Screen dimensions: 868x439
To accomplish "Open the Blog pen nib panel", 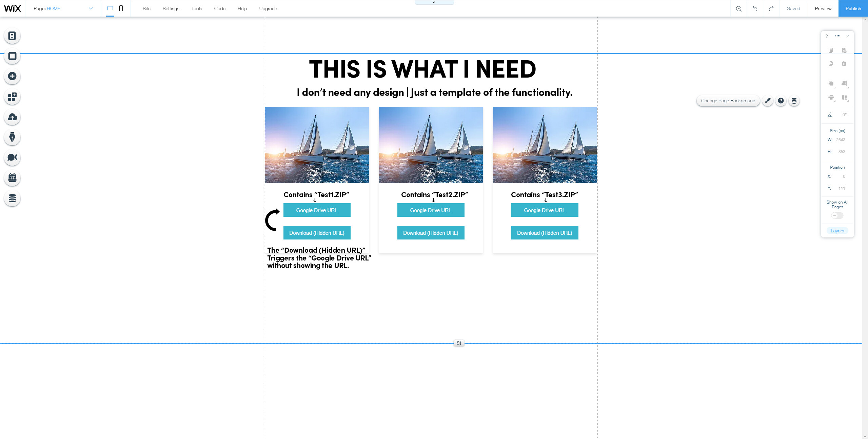I will click(x=12, y=137).
